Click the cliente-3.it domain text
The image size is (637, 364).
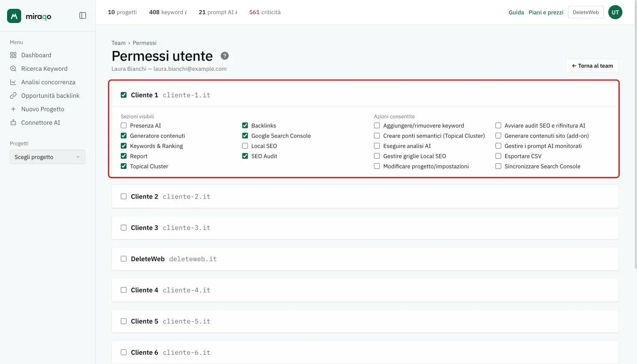(x=187, y=228)
